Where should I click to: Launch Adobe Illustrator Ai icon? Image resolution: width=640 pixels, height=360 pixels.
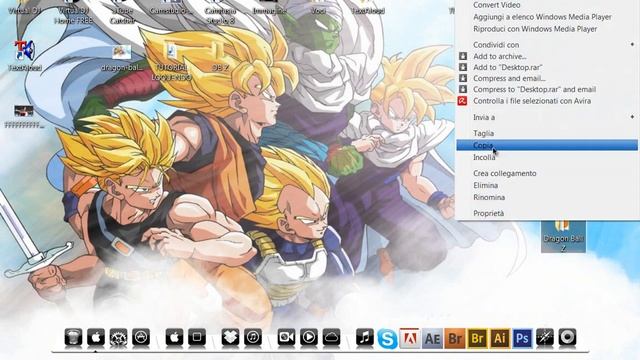pyautogui.click(x=500, y=338)
